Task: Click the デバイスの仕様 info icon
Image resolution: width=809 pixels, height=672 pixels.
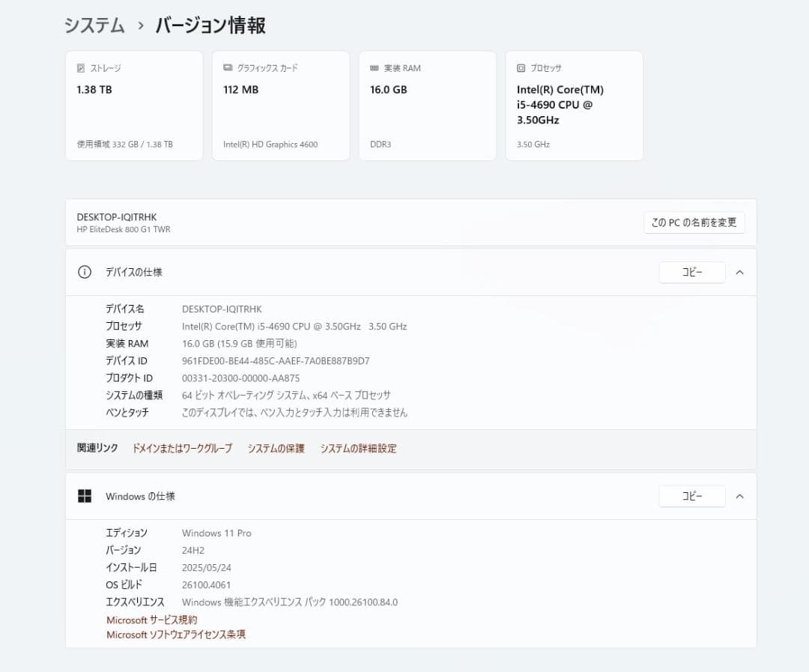Action: [84, 272]
